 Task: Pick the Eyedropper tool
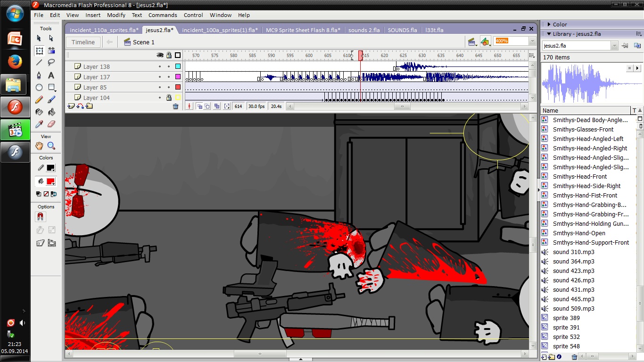pos(39,124)
